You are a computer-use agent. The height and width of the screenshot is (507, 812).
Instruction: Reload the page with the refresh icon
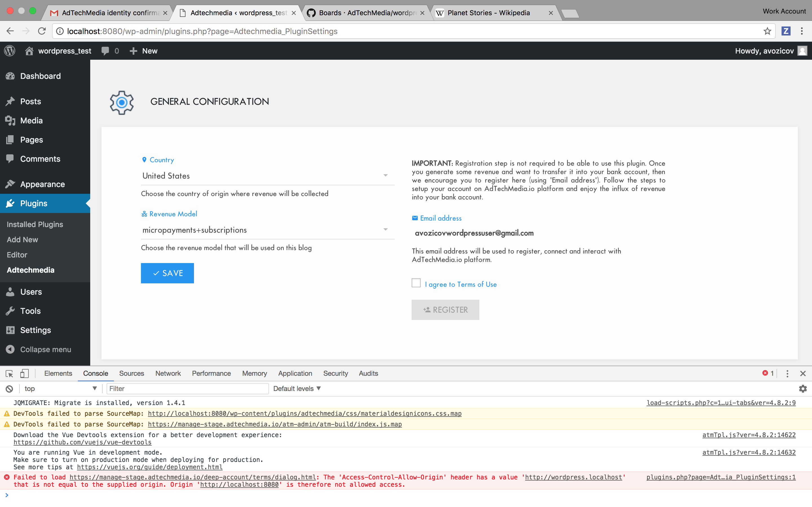coord(42,31)
